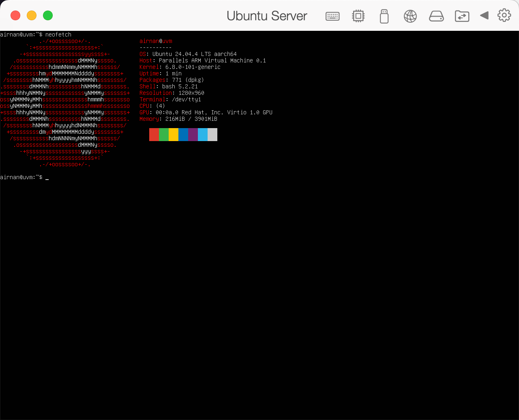The image size is (519, 420).
Task: Open the VM settings gear icon
Action: (x=504, y=15)
